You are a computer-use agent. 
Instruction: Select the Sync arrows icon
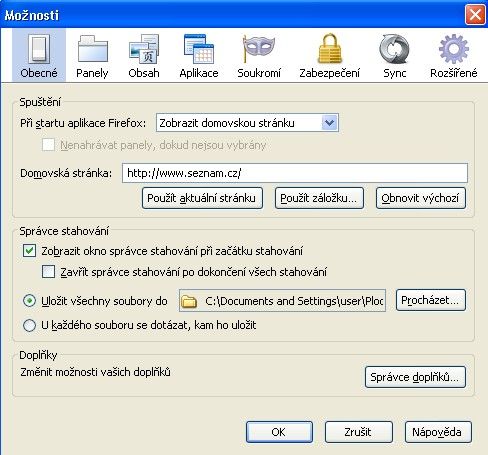[394, 49]
